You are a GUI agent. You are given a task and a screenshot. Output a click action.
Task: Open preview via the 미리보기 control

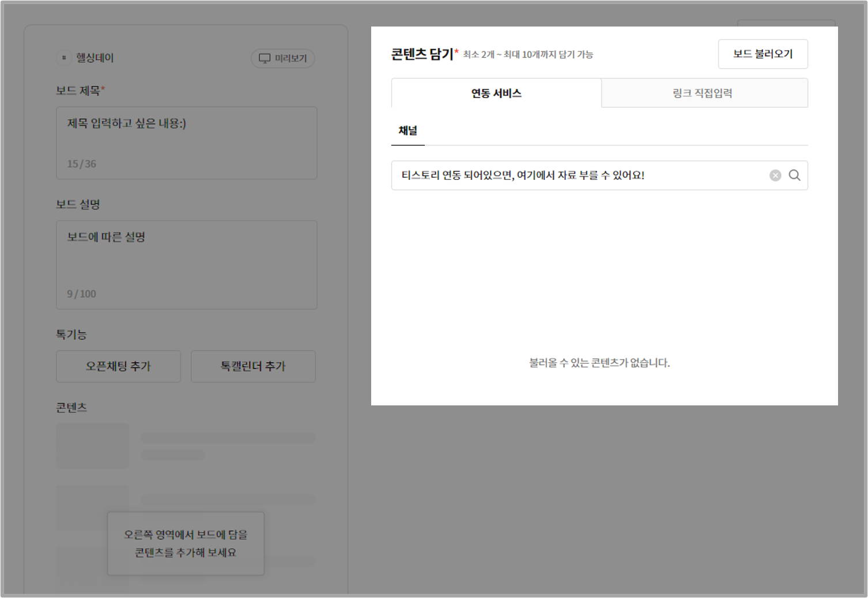(x=283, y=58)
